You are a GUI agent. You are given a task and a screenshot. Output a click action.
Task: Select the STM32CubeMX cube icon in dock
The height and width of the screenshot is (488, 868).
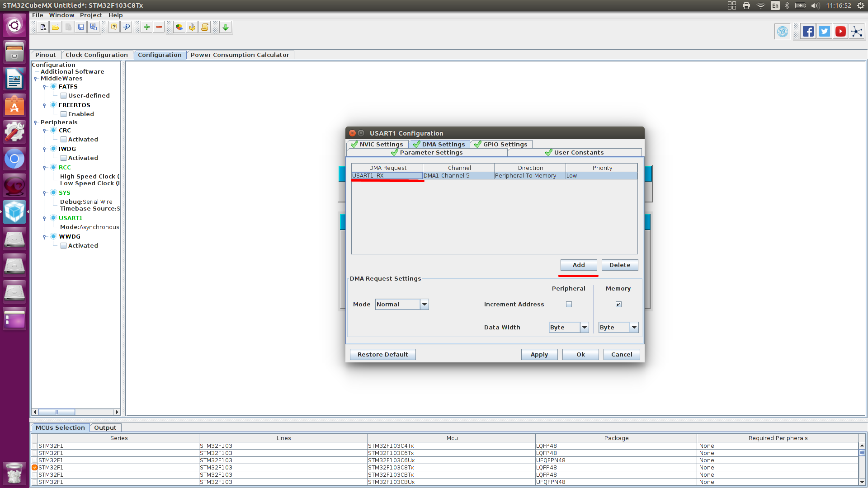coord(14,212)
